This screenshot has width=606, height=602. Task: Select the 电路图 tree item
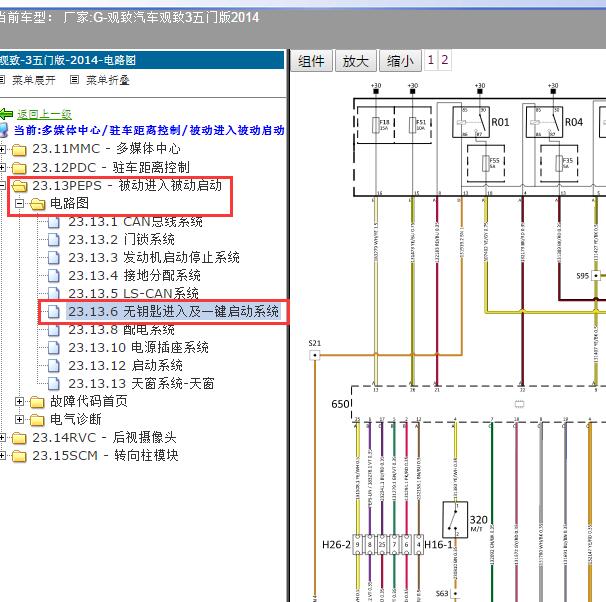coord(70,203)
